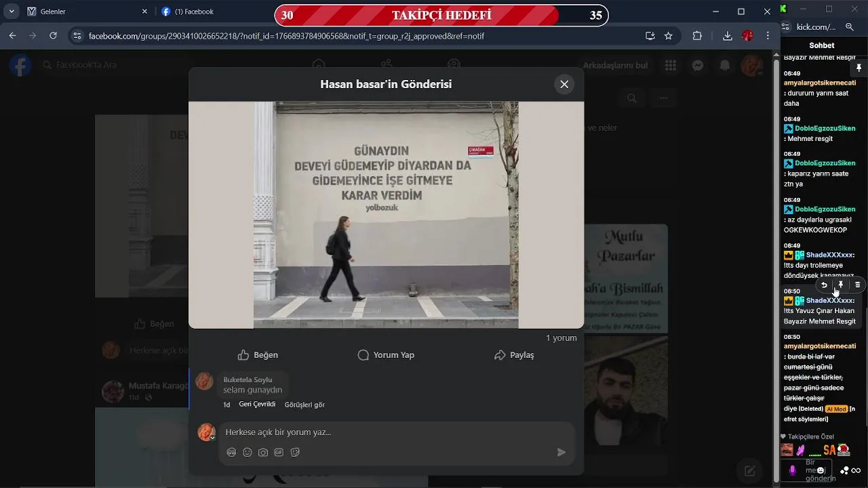Focus the 'Herkese açık bir yorum yaz' field
The height and width of the screenshot is (488, 868).
[397, 432]
